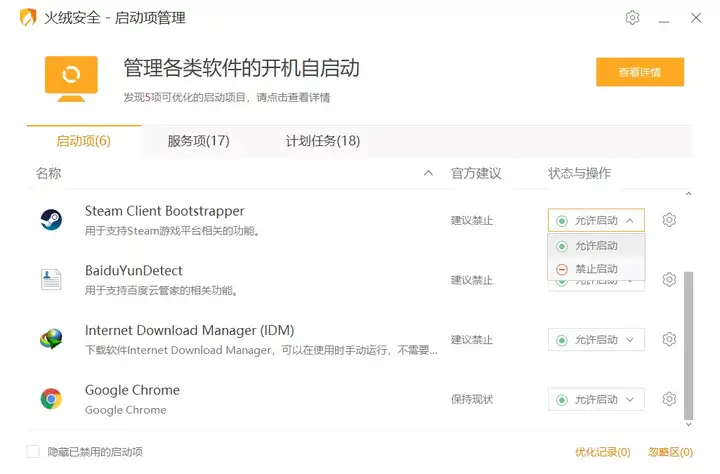
Task: Click the Steam Client Bootstrapper icon
Action: point(51,220)
